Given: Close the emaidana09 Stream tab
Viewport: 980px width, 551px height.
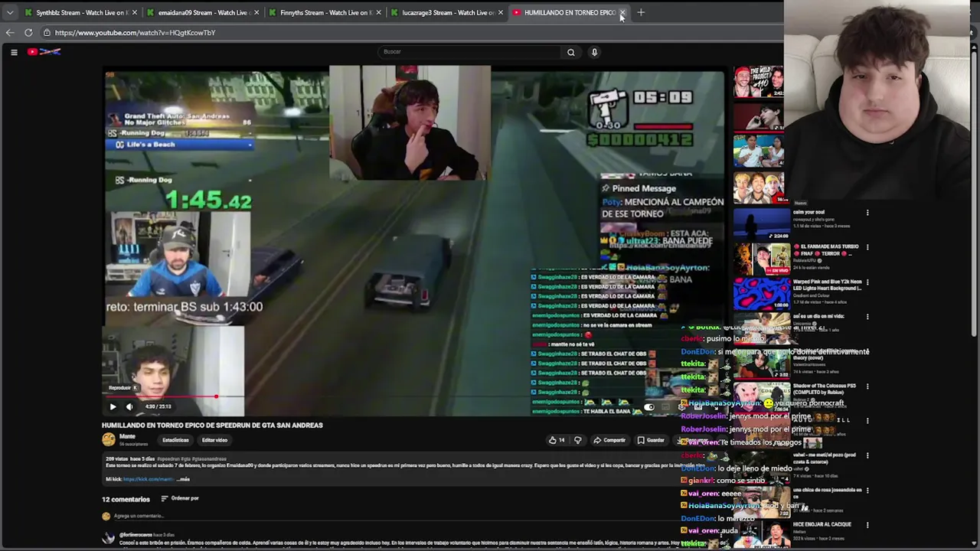Looking at the screenshot, I should pyautogui.click(x=256, y=12).
